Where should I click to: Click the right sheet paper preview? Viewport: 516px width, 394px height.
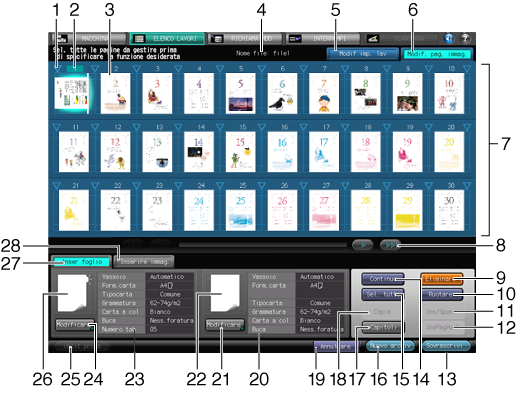click(x=225, y=293)
